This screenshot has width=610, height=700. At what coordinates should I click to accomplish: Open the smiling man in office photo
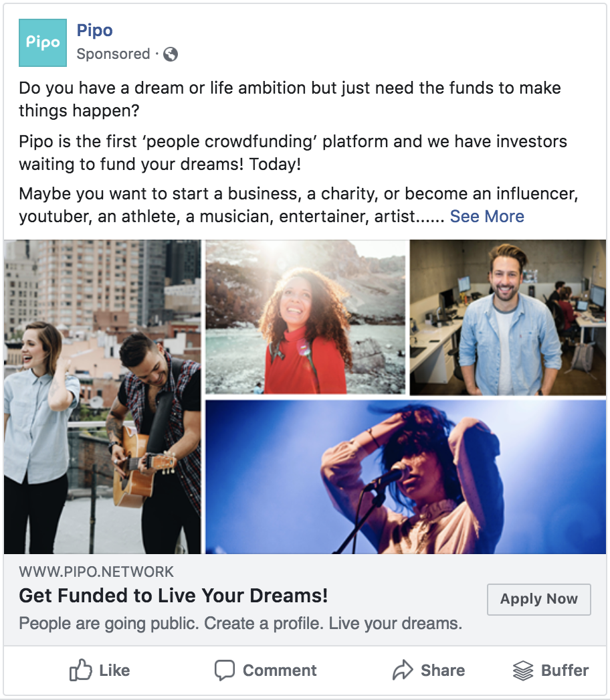click(508, 317)
